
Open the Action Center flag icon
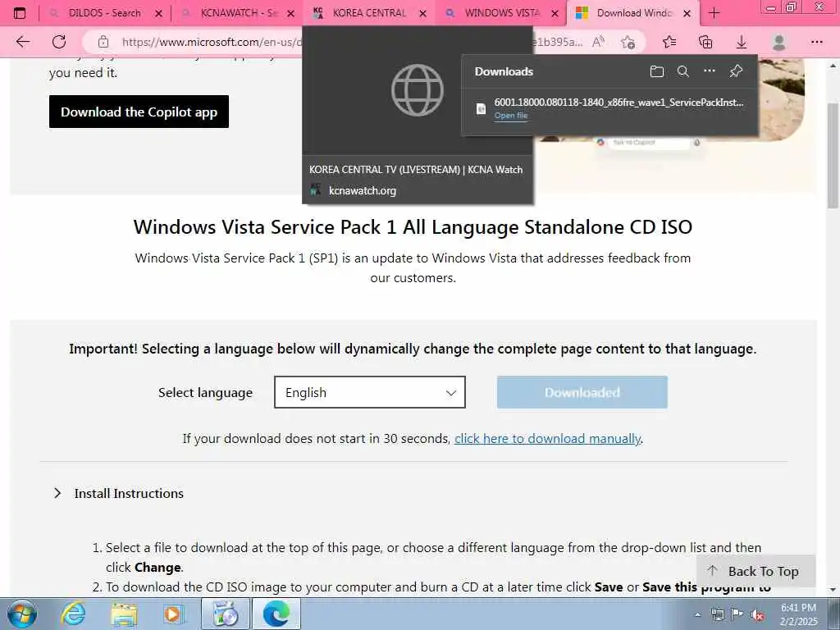737,614
